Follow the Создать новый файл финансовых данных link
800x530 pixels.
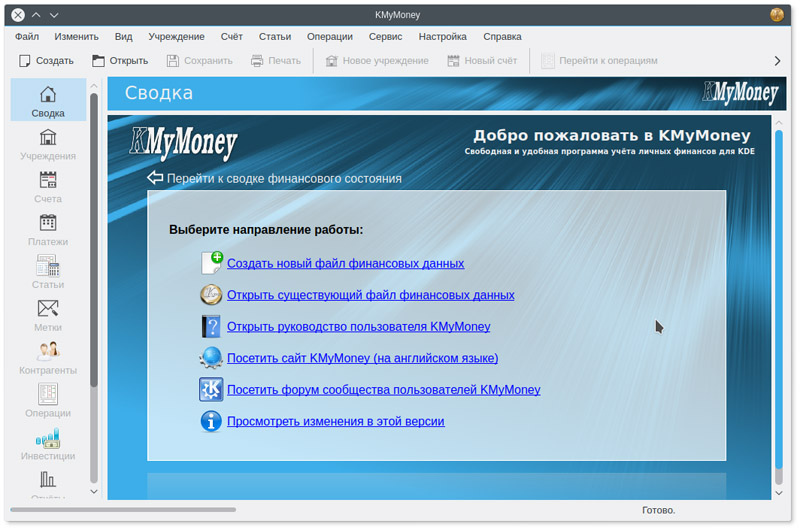coord(345,264)
